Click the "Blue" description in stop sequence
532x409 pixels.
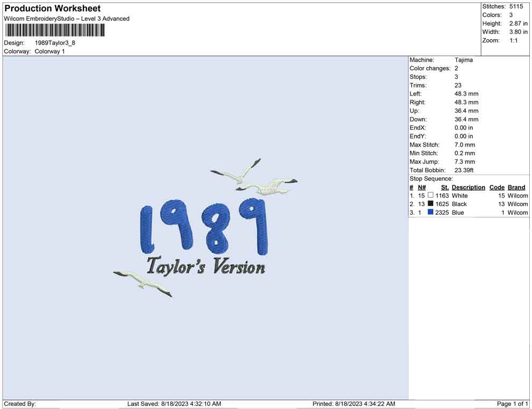[x=458, y=213]
